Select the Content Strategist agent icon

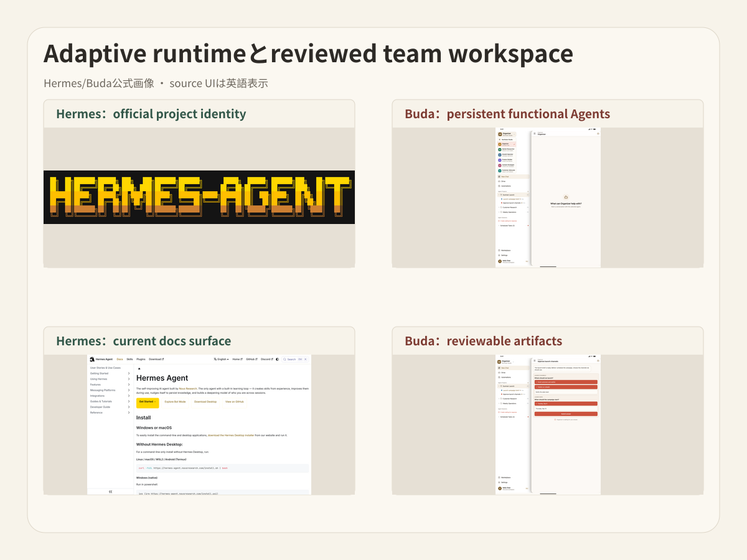[x=500, y=166]
